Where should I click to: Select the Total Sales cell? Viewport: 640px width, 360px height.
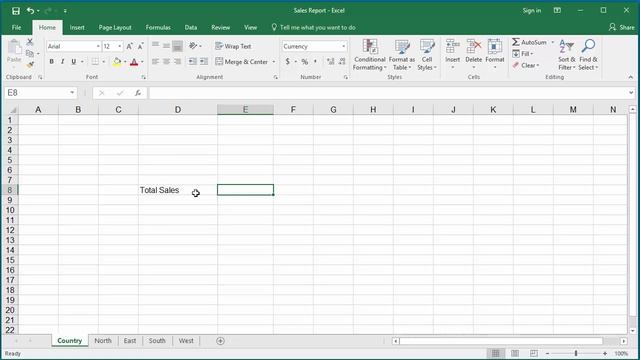(x=178, y=190)
